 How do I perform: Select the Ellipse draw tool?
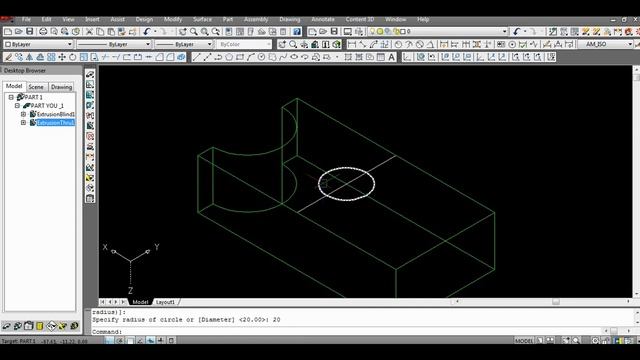tap(294, 57)
